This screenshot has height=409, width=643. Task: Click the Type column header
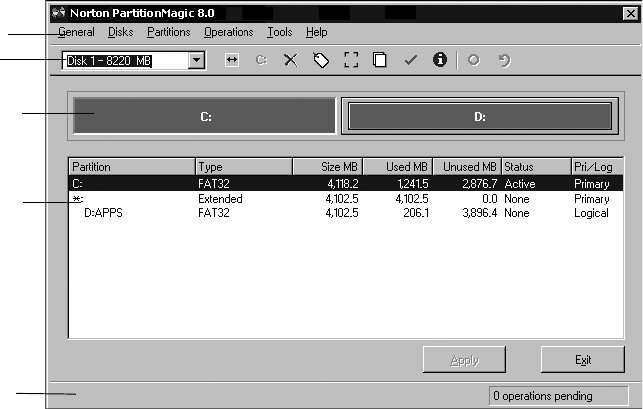(x=244, y=167)
